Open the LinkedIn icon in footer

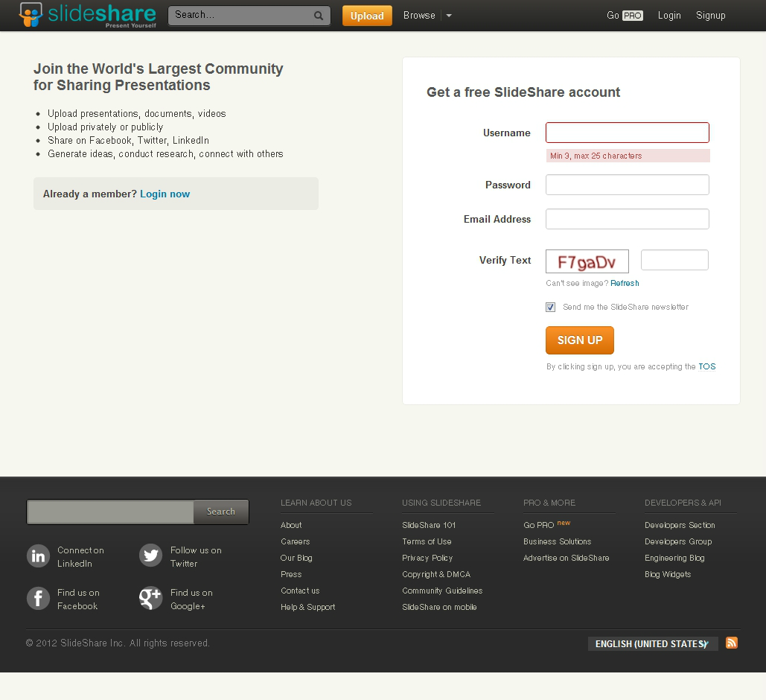(x=38, y=556)
